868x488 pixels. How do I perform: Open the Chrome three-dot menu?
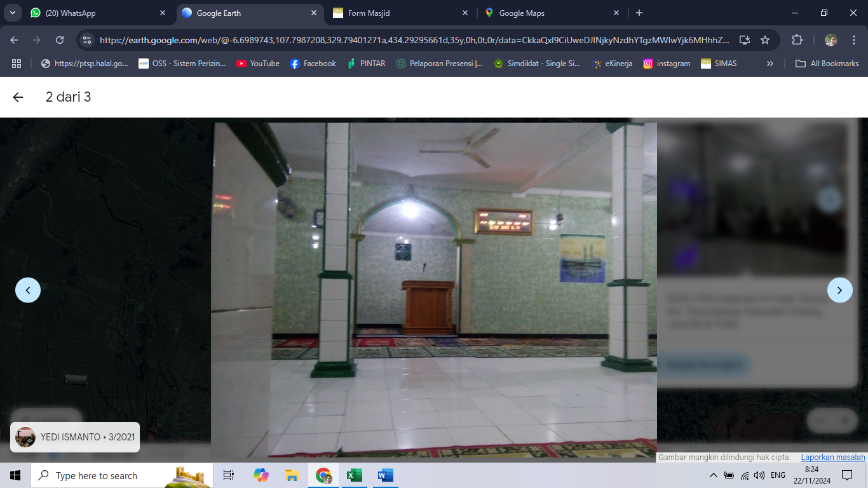(853, 40)
